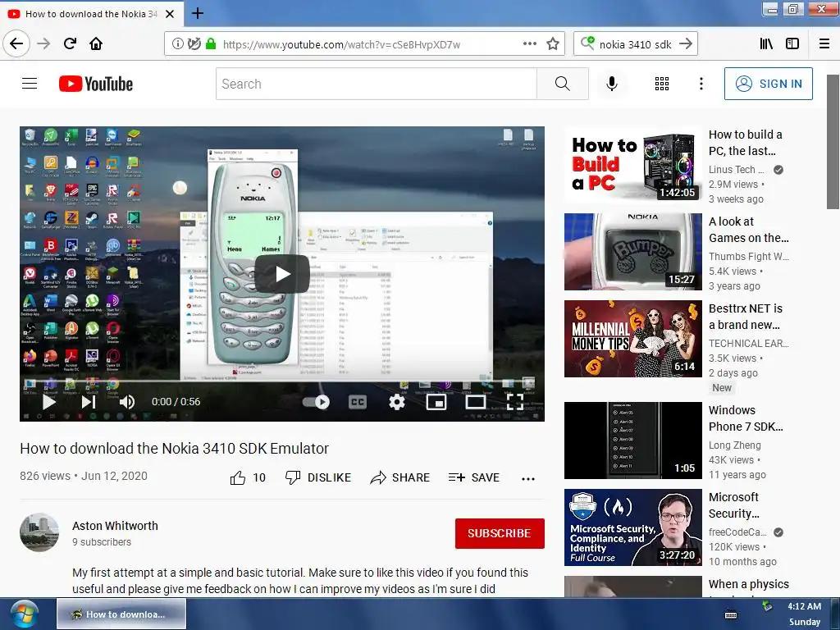Switch to theater mode

point(476,402)
